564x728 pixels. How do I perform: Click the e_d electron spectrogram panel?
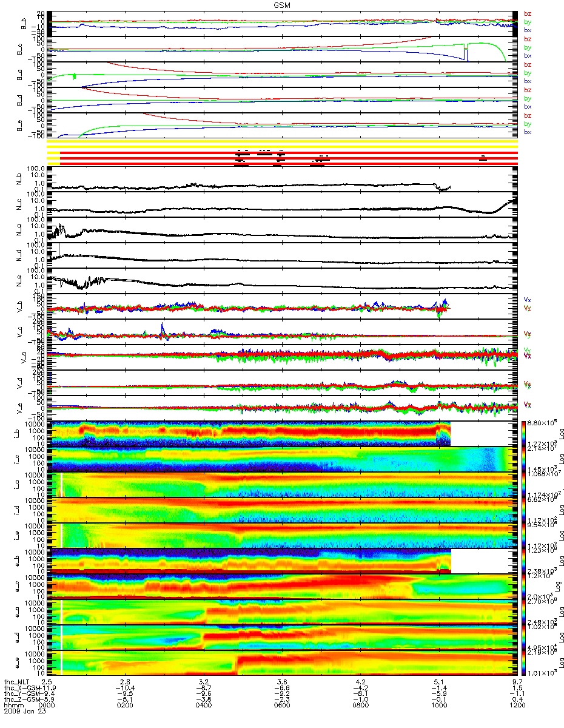(283, 638)
